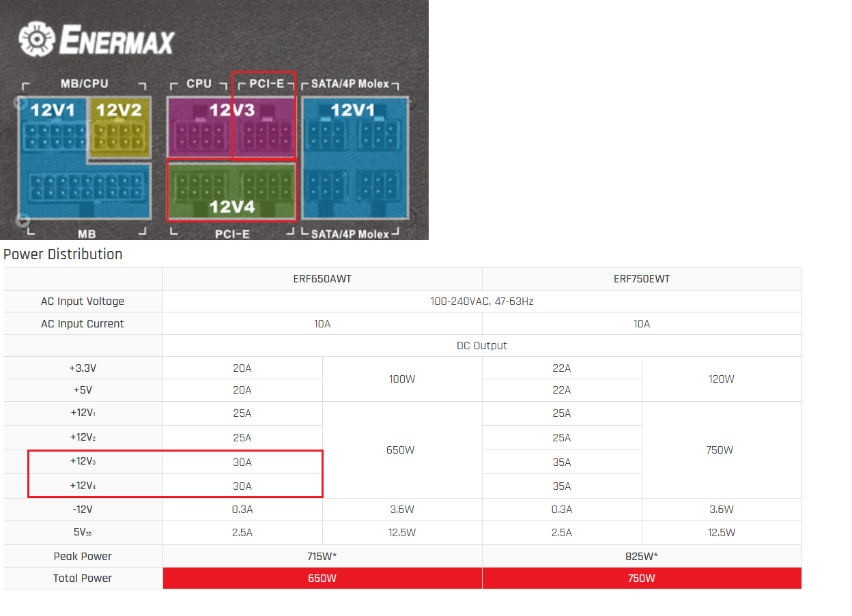Click 10A under ERF650AWT
The image size is (852, 616).
(x=322, y=324)
